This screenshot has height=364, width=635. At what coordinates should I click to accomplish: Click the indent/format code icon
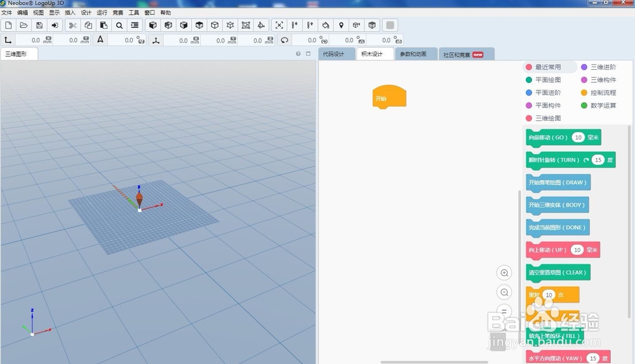135,25
